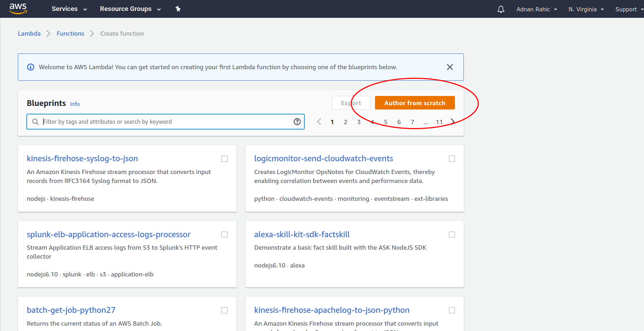Click the info circle icon in welcome banner
The width and height of the screenshot is (644, 331).
pos(31,67)
